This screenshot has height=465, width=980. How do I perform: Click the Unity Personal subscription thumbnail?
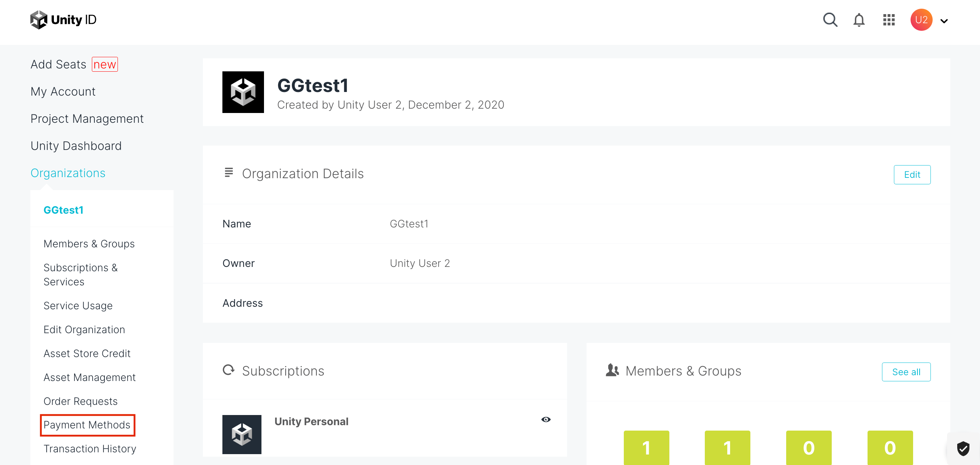(242, 434)
